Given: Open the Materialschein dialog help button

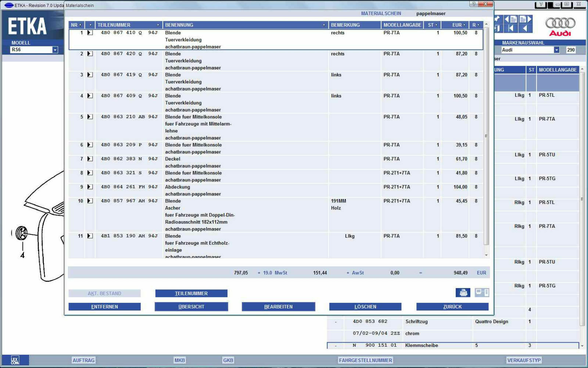Looking at the screenshot, I should point(474,4).
